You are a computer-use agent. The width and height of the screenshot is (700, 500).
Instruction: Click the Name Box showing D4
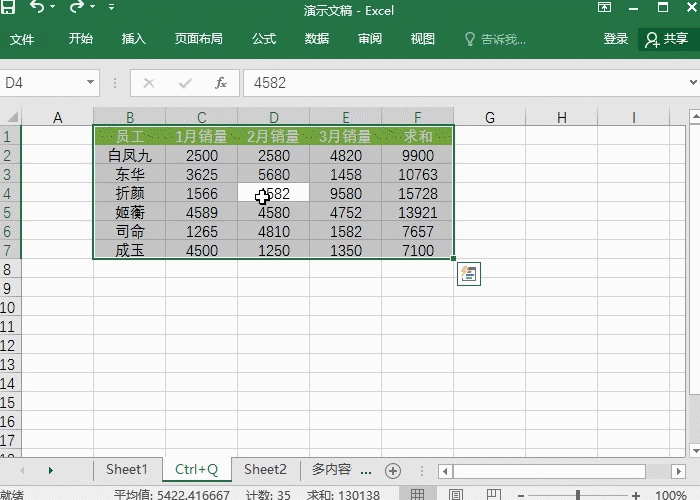pyautogui.click(x=42, y=83)
